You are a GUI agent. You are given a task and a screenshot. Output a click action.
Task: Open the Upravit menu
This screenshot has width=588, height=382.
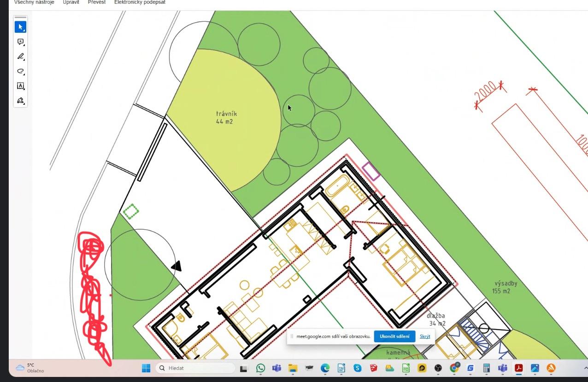pos(71,2)
